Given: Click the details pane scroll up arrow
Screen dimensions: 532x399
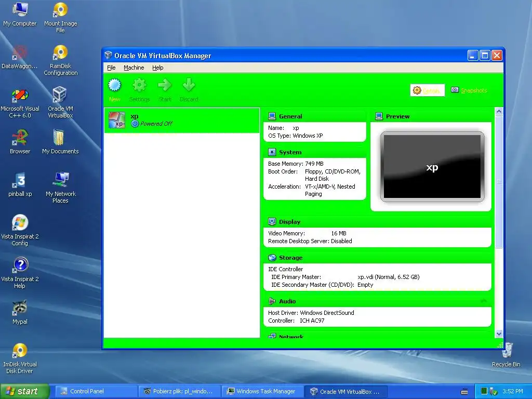Looking at the screenshot, I should [x=499, y=112].
